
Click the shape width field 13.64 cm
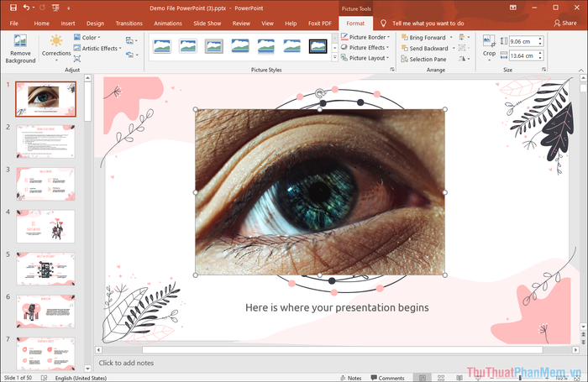(523, 55)
